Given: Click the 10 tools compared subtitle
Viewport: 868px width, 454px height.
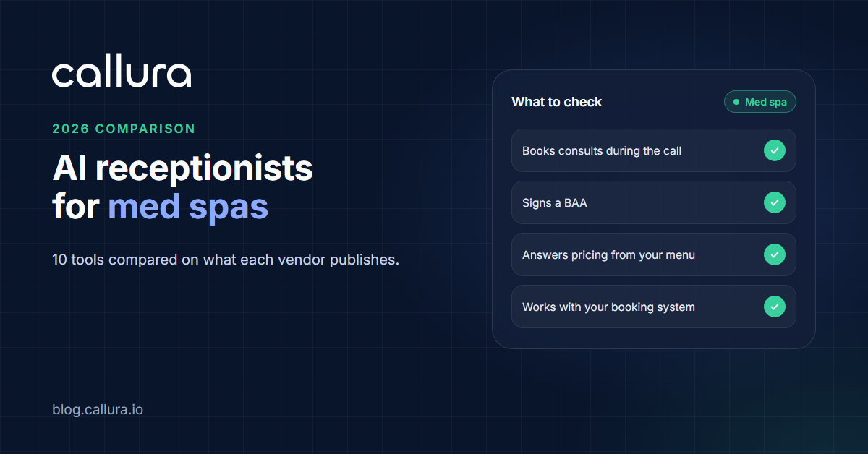Looking at the screenshot, I should 226,260.
